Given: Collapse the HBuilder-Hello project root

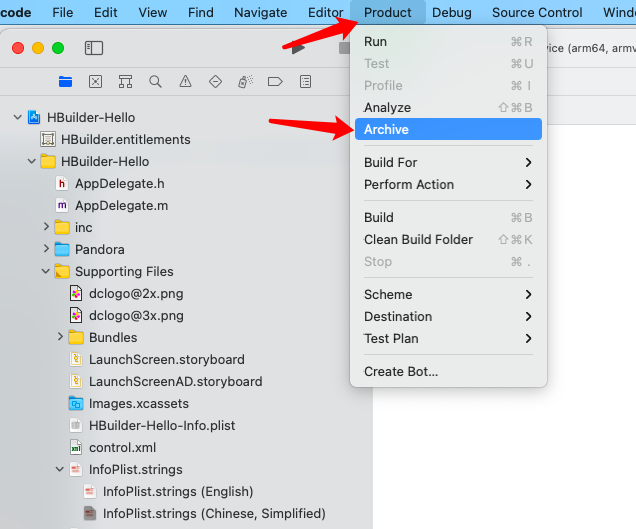Looking at the screenshot, I should pos(17,117).
